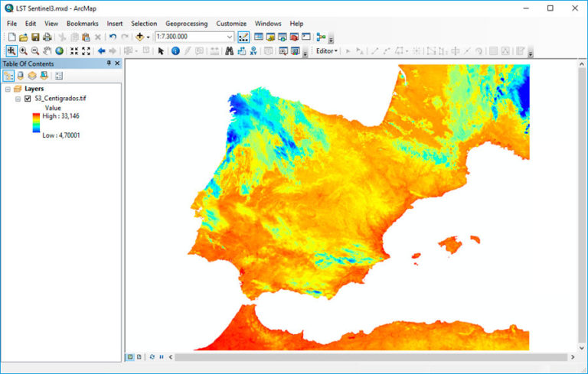Refresh the map display

[x=152, y=356]
